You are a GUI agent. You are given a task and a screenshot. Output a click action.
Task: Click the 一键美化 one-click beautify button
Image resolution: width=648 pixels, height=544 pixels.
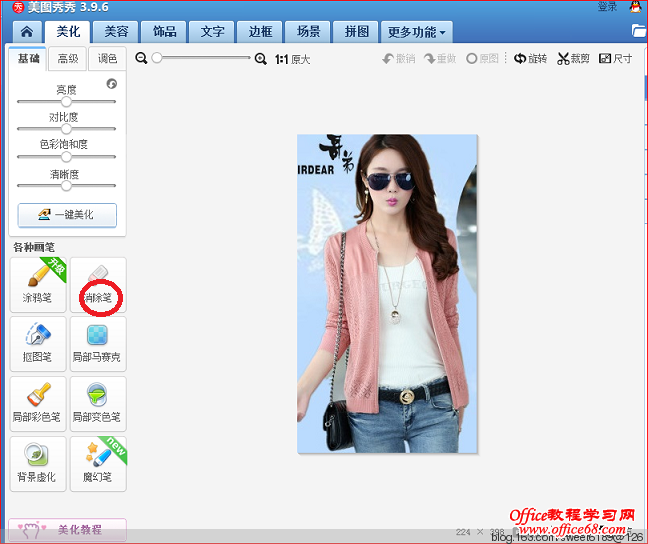pos(67,215)
